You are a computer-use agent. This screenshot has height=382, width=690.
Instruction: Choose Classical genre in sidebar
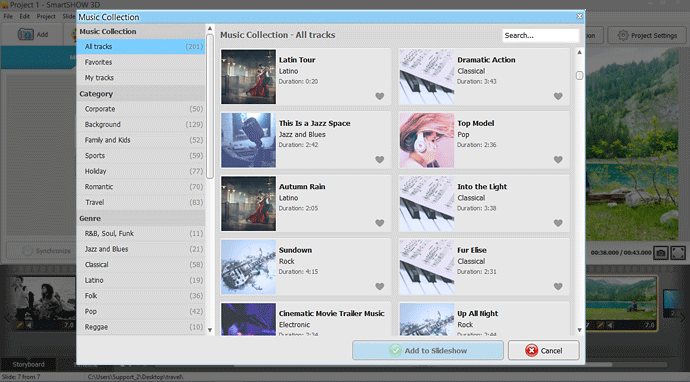click(x=141, y=264)
